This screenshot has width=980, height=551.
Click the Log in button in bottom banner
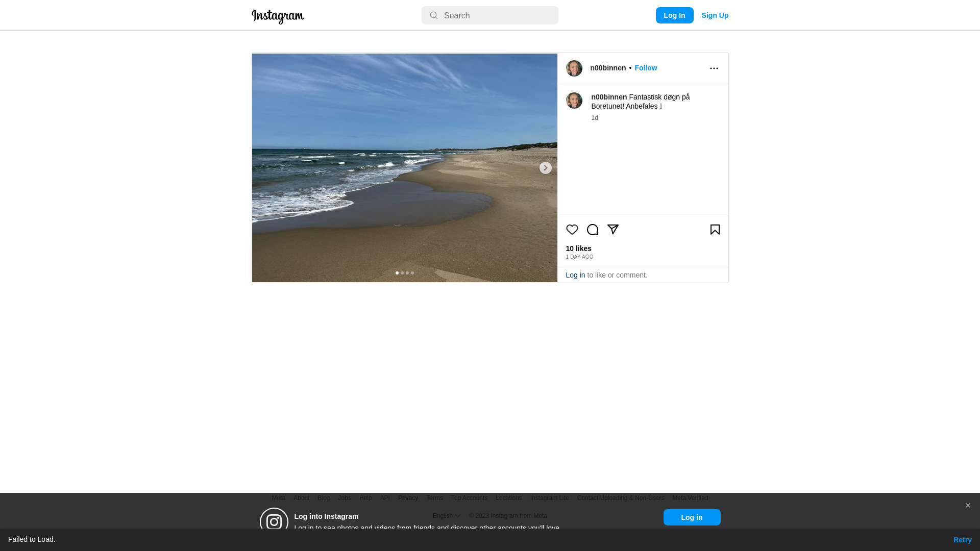692,517
